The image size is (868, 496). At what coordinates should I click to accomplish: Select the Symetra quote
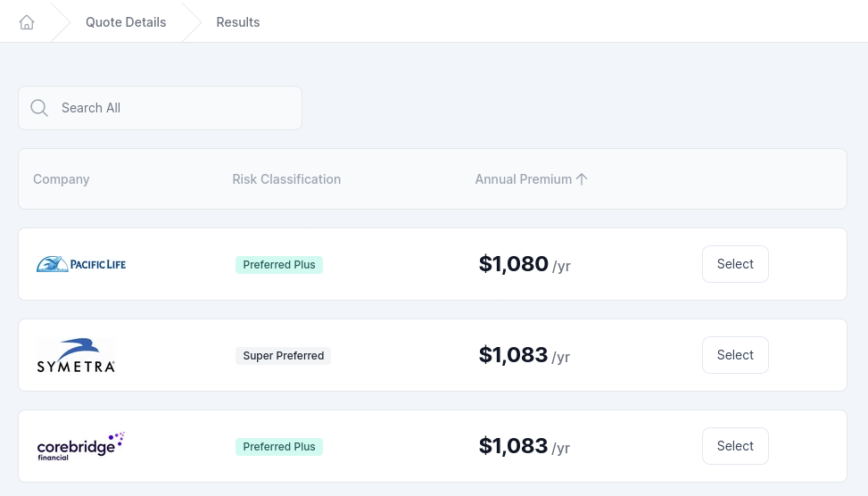[x=735, y=355]
